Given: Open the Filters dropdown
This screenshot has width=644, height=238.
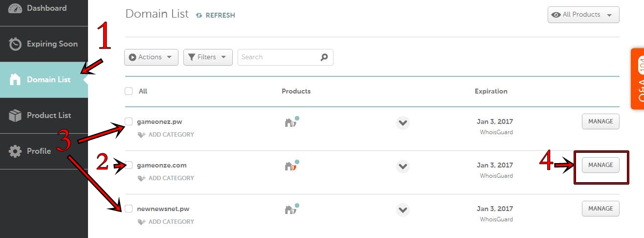Looking at the screenshot, I should pos(208,57).
